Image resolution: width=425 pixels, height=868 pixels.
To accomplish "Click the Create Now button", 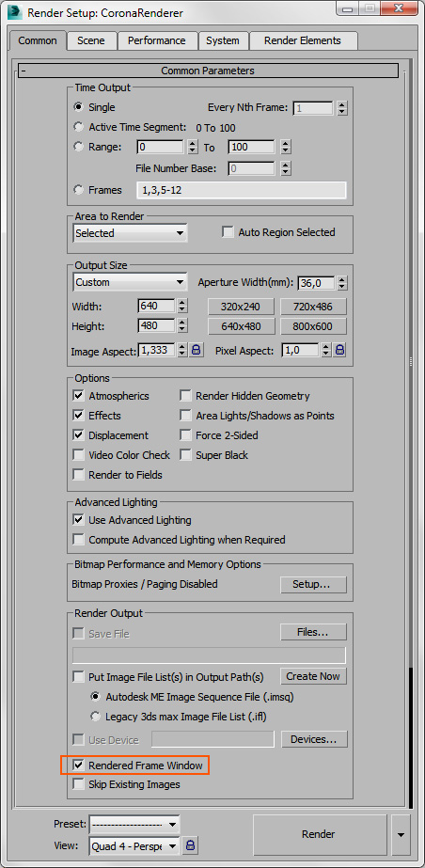I will coord(313,676).
